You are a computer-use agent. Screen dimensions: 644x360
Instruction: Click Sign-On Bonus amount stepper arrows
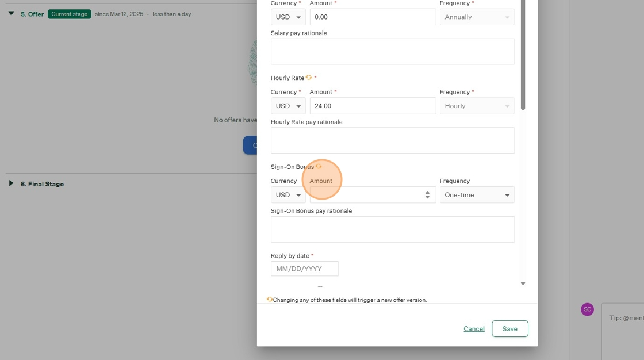click(x=428, y=195)
